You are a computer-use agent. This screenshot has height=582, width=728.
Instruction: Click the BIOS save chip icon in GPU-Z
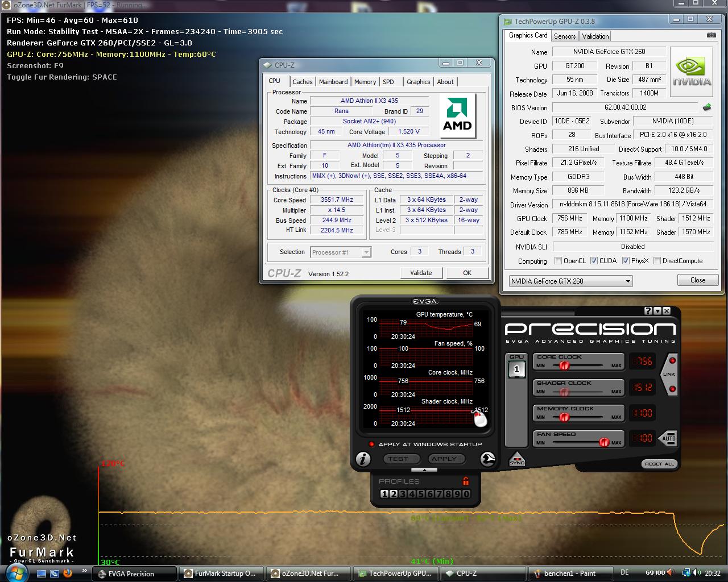(707, 107)
